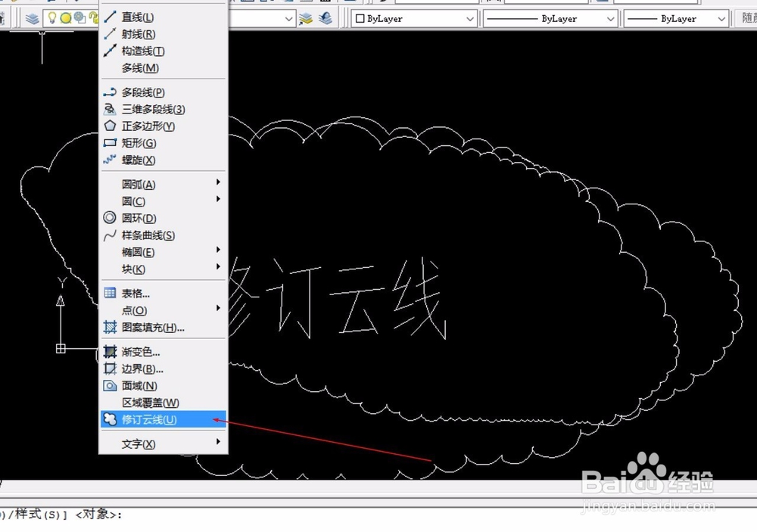Click the ByLayer color square swatch

360,19
